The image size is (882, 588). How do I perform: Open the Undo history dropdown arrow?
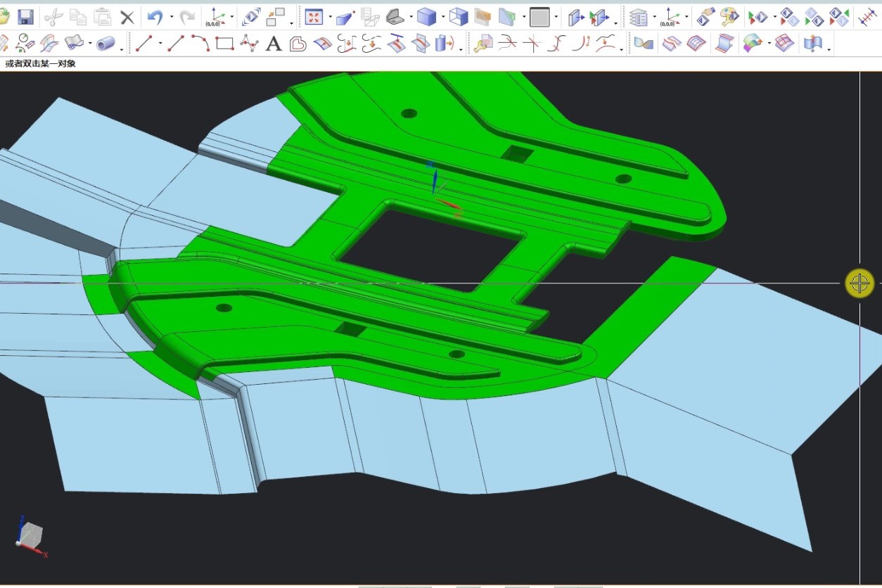pos(172,17)
